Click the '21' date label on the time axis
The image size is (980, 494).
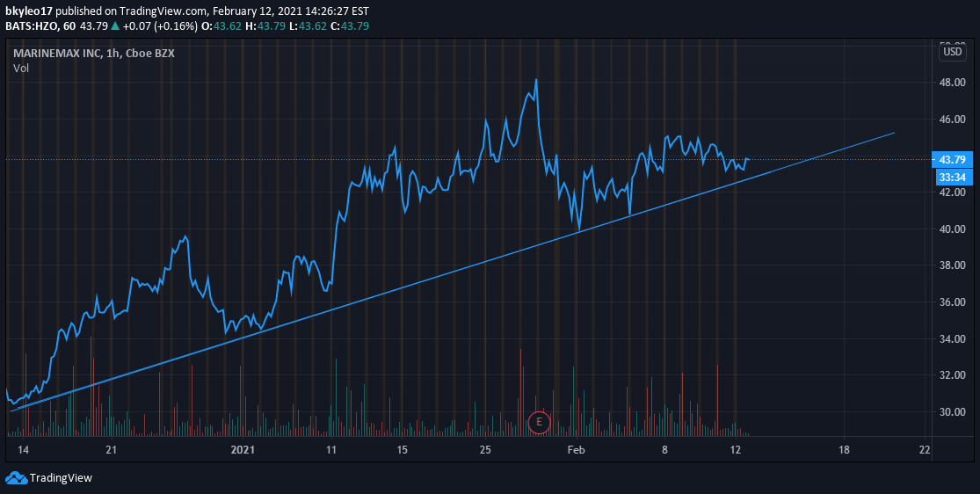[112, 449]
